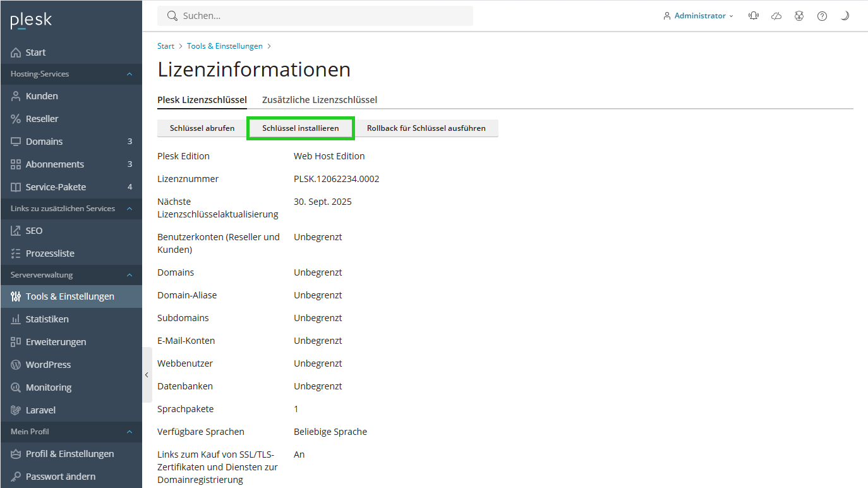
Task: Click the Kunden person icon
Action: pos(16,96)
